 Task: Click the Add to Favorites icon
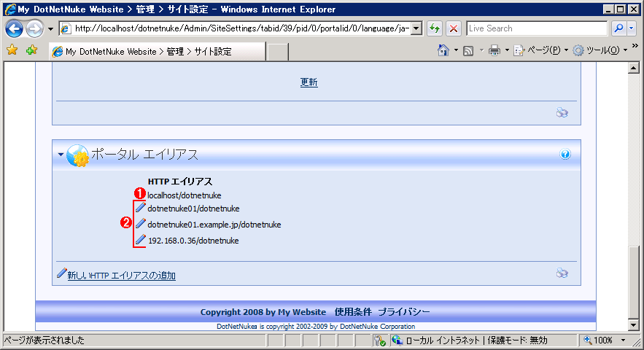[x=31, y=50]
